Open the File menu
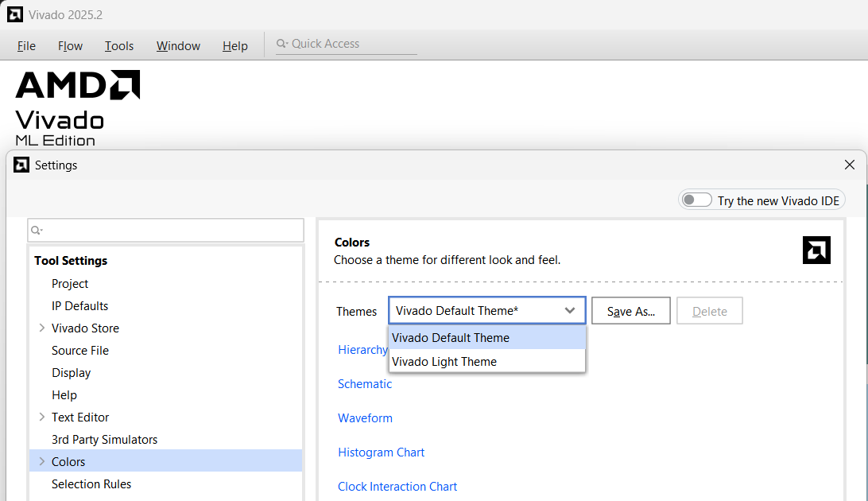 click(x=26, y=46)
